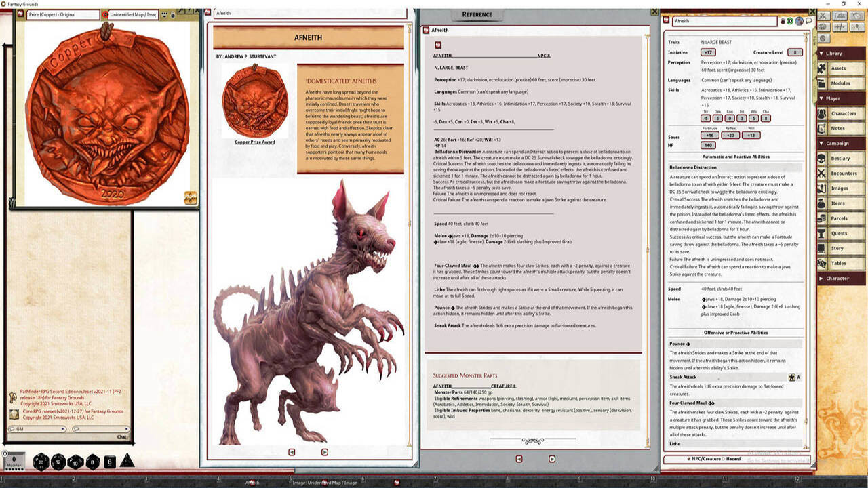Click the d4 pyramid die
This screenshot has width=868, height=488.
[127, 462]
